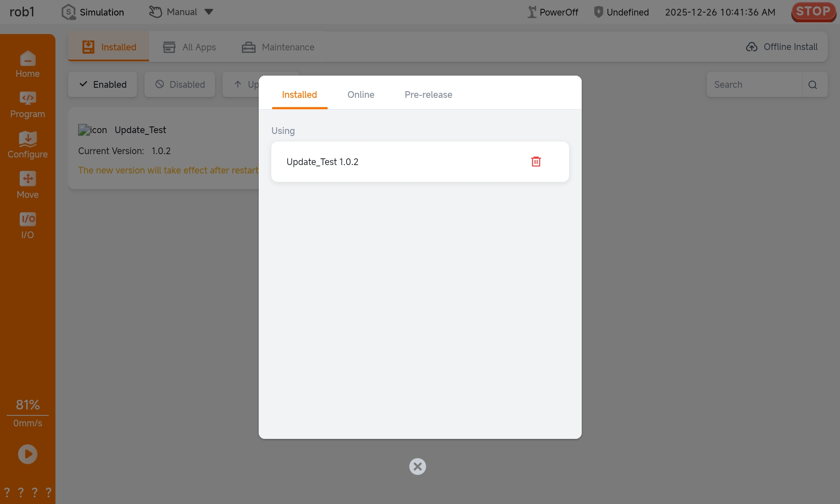Open the Move sidebar panel
The image size is (840, 504).
coord(28,185)
